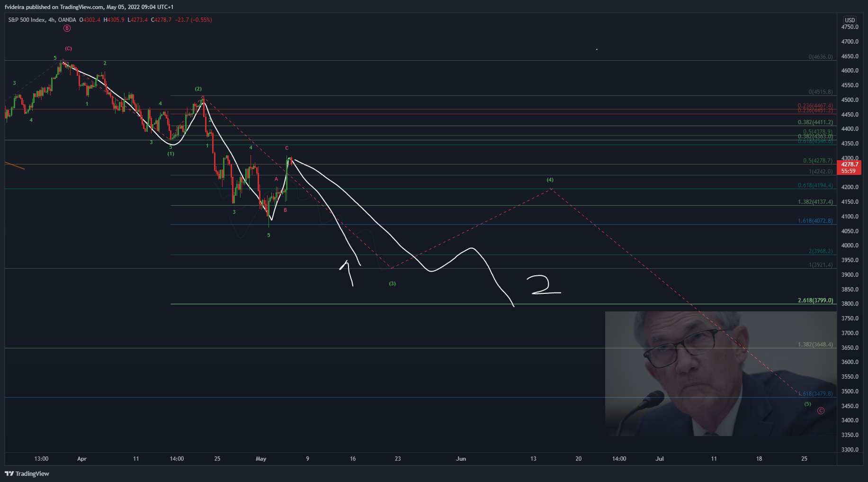Click the Fibonacci label 0.618(4194.4)
The height and width of the screenshot is (482, 868).
coord(815,185)
